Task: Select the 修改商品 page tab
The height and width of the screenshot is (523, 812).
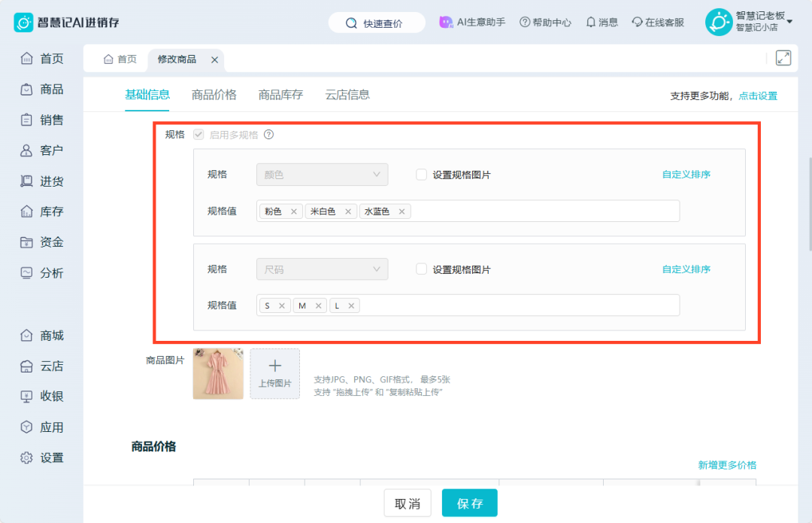Action: tap(177, 59)
